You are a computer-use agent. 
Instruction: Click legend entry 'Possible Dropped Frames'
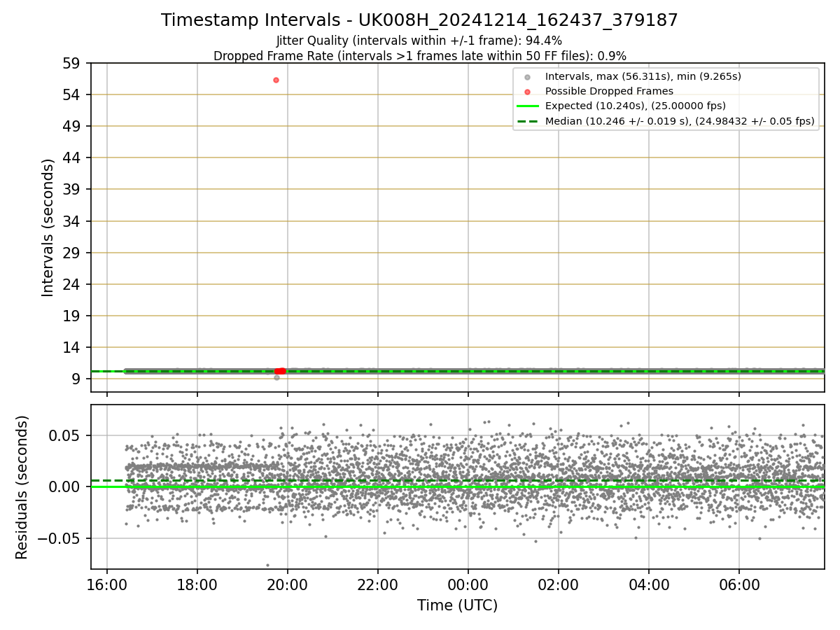click(x=609, y=91)
